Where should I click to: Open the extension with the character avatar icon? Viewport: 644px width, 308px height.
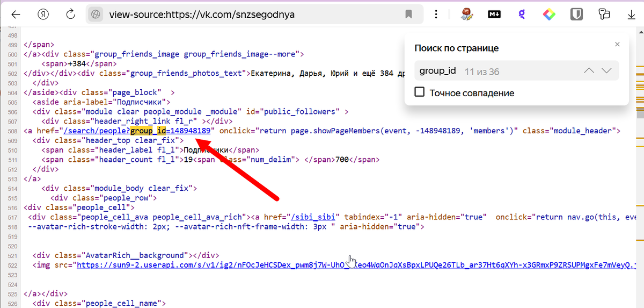click(467, 15)
